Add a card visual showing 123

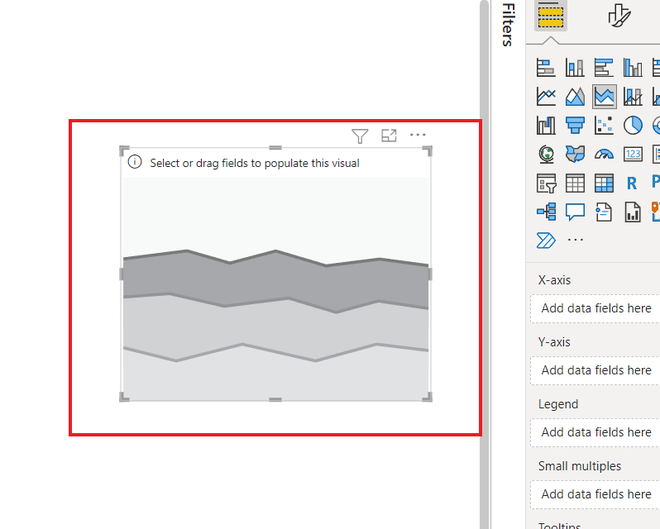pyautogui.click(x=633, y=154)
